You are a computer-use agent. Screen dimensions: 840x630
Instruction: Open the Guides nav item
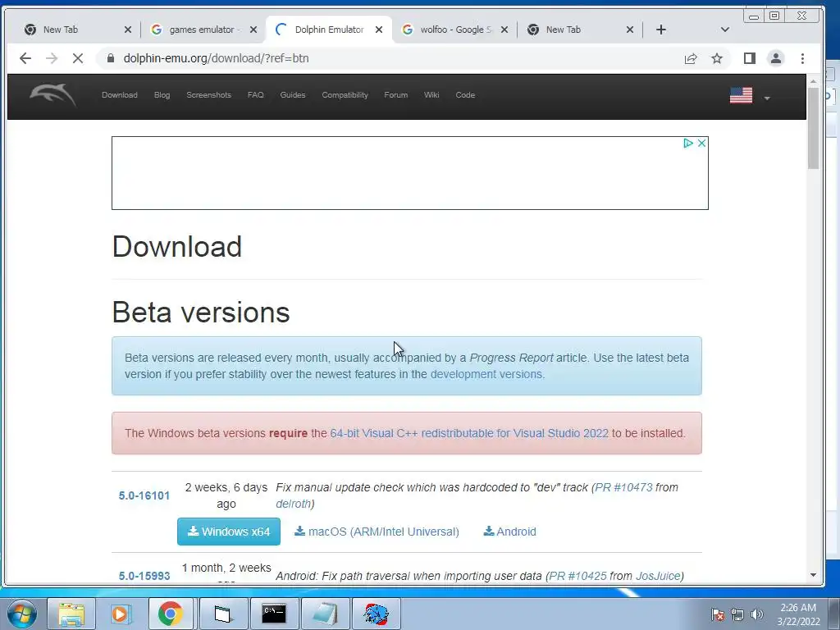293,95
